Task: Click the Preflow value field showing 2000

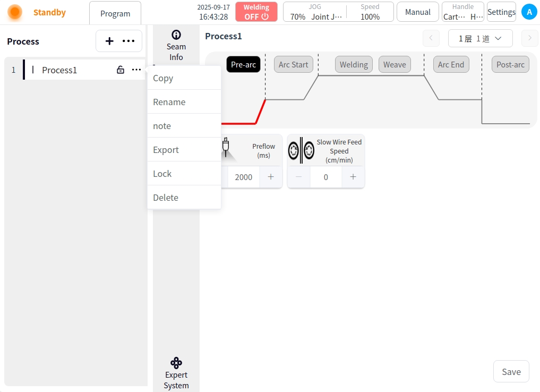Action: point(244,177)
